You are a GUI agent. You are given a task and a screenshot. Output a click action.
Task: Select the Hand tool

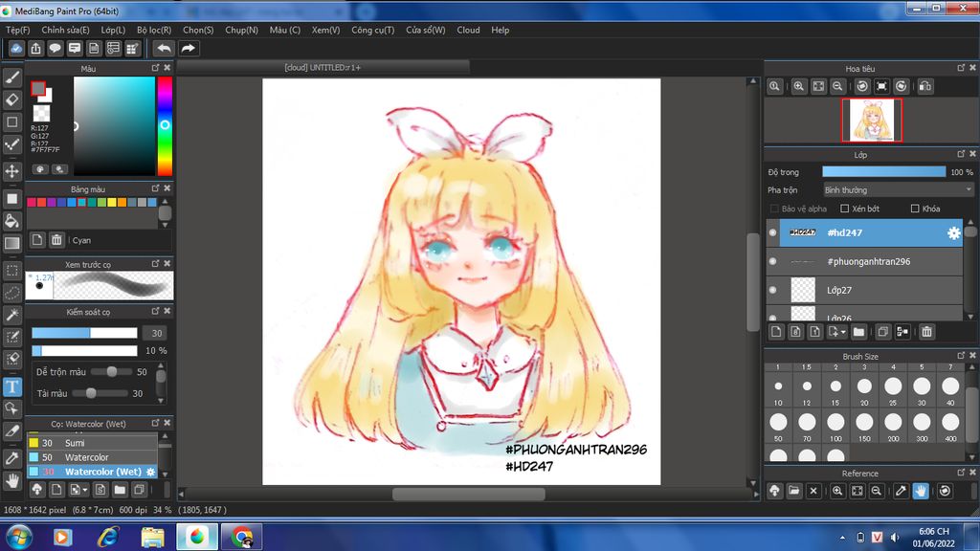(12, 480)
